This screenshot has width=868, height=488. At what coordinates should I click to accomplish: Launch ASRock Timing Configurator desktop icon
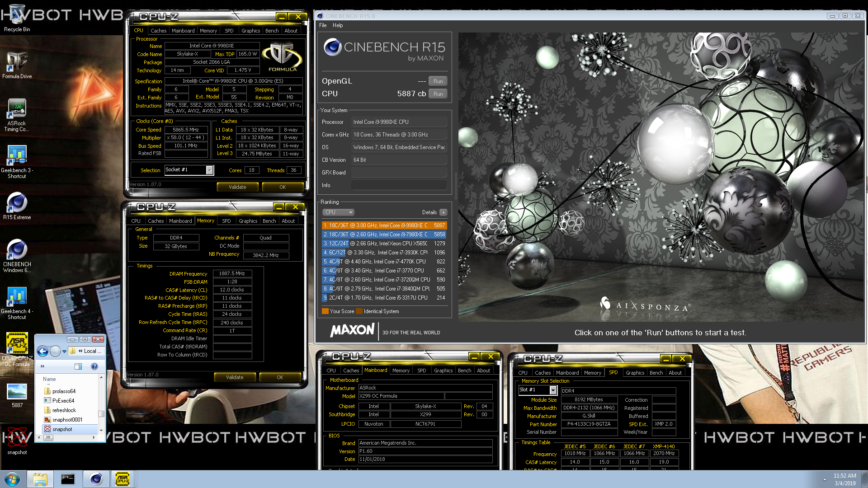tap(17, 116)
